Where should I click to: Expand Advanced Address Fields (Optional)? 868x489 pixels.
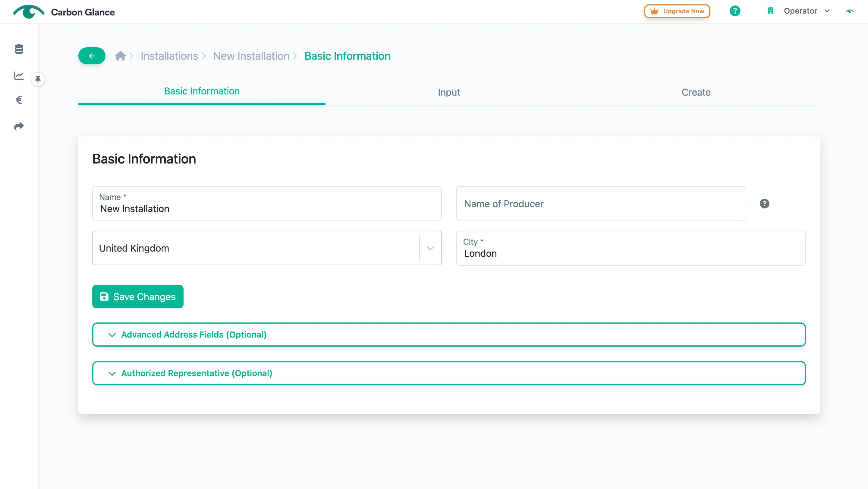click(449, 335)
